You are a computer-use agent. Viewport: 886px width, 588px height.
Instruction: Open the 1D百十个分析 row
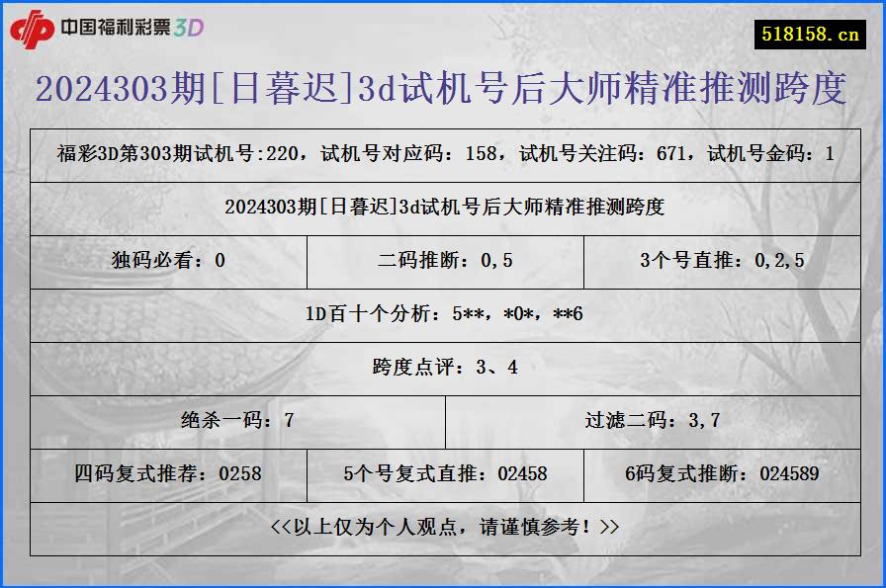point(443,315)
